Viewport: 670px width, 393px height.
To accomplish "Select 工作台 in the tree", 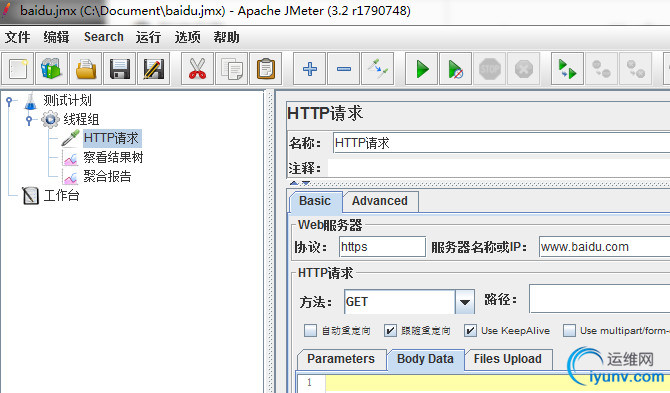I will [62, 195].
